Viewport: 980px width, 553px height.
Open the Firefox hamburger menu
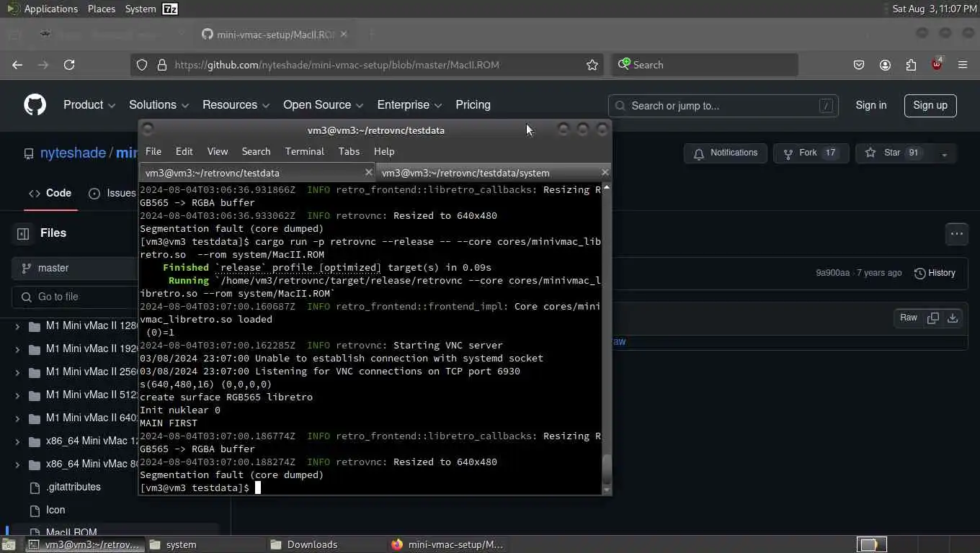pyautogui.click(x=963, y=65)
